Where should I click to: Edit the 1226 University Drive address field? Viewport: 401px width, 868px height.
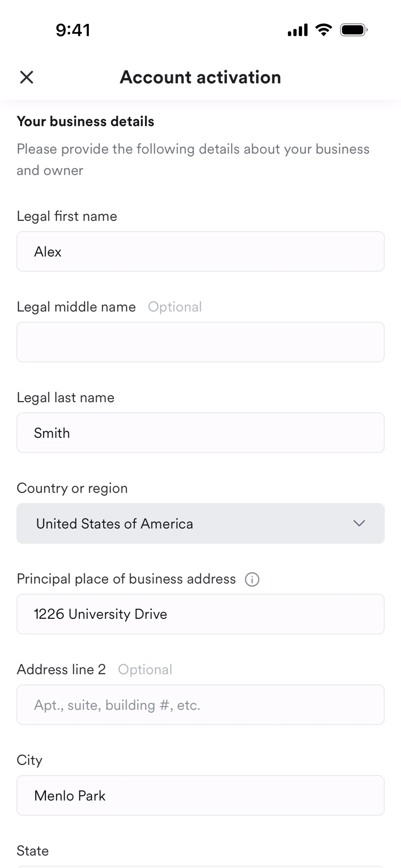coord(200,614)
